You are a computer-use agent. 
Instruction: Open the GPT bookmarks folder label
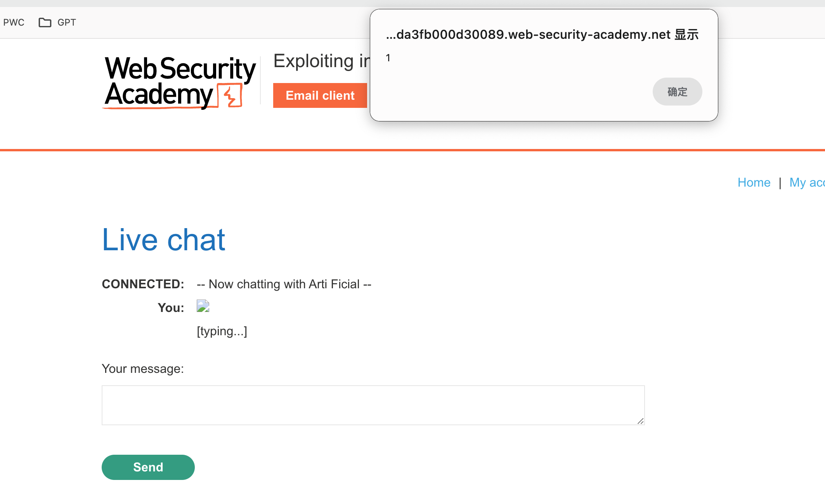click(x=67, y=23)
